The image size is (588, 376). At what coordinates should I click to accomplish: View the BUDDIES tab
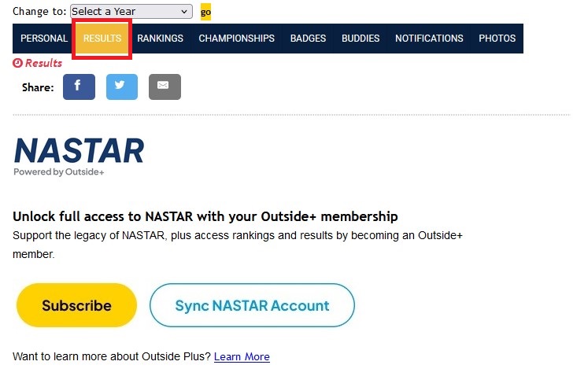pos(361,39)
